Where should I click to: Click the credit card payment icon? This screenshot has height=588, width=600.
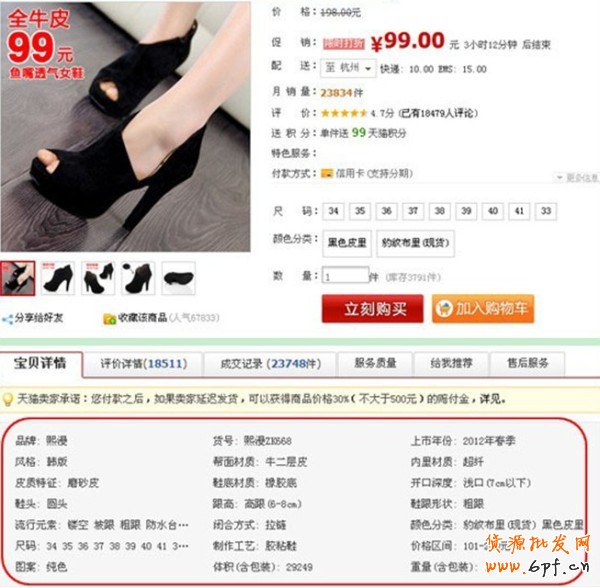pyautogui.click(x=327, y=174)
